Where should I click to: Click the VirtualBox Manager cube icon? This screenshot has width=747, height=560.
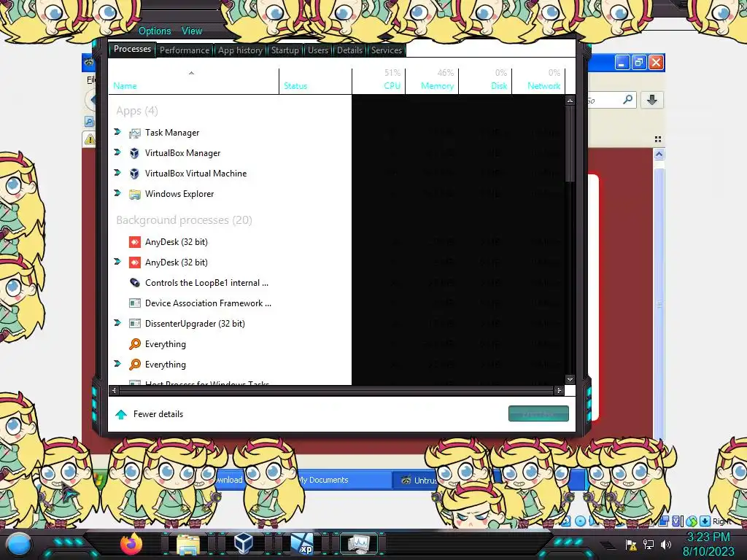(x=134, y=153)
